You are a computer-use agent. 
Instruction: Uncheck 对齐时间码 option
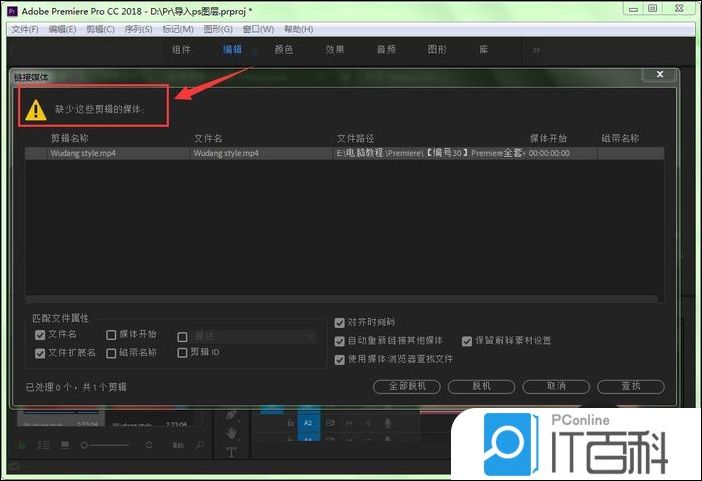click(x=339, y=322)
